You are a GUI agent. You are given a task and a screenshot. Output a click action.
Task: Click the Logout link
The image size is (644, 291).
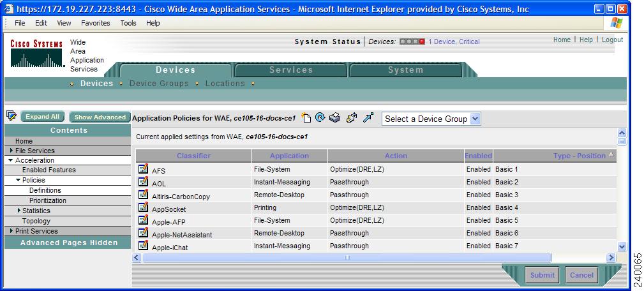point(612,40)
